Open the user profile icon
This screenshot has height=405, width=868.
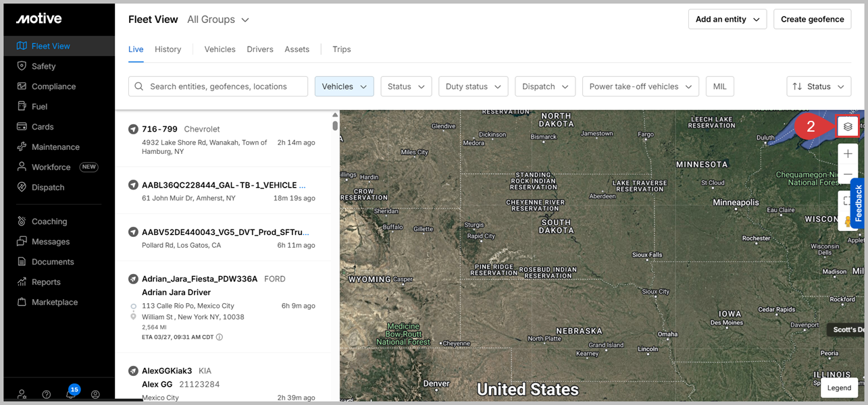pyautogui.click(x=95, y=394)
